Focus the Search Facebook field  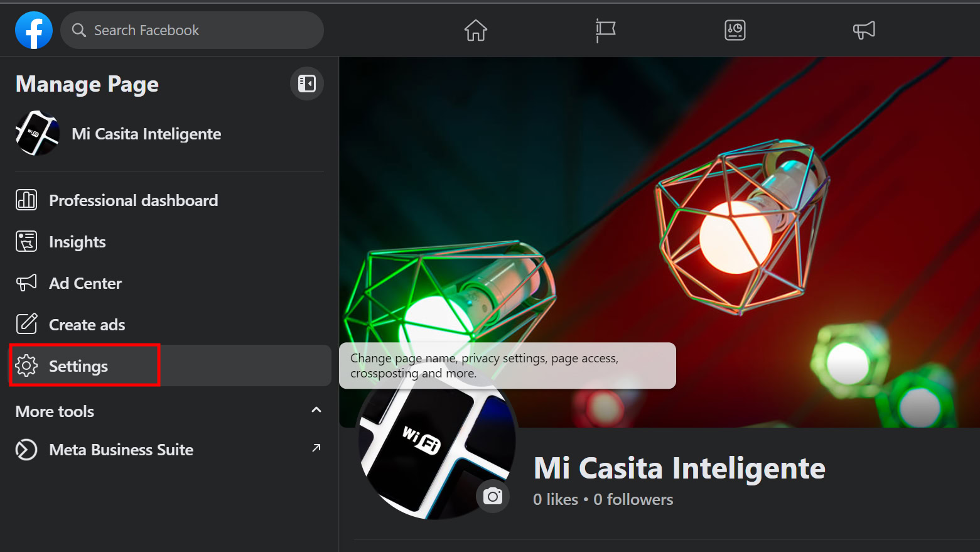click(x=192, y=30)
